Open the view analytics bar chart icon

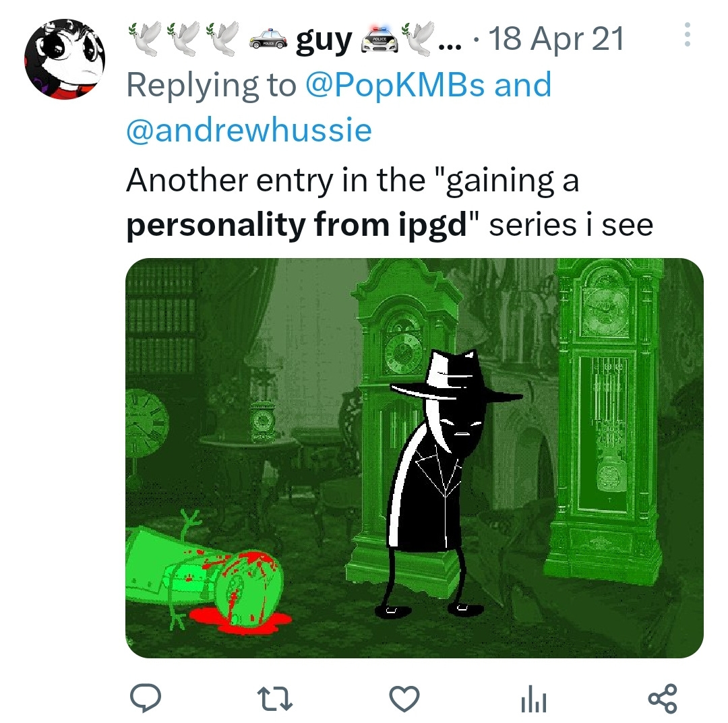(x=533, y=699)
